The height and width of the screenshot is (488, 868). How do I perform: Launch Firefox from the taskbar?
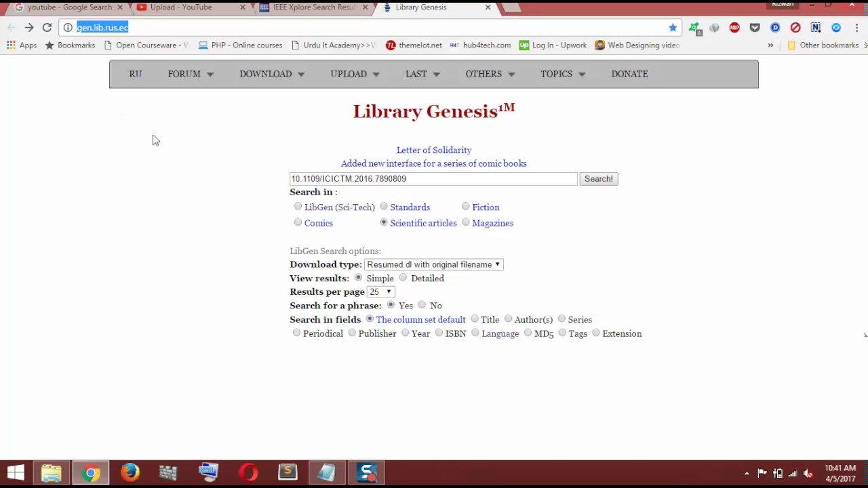point(130,472)
